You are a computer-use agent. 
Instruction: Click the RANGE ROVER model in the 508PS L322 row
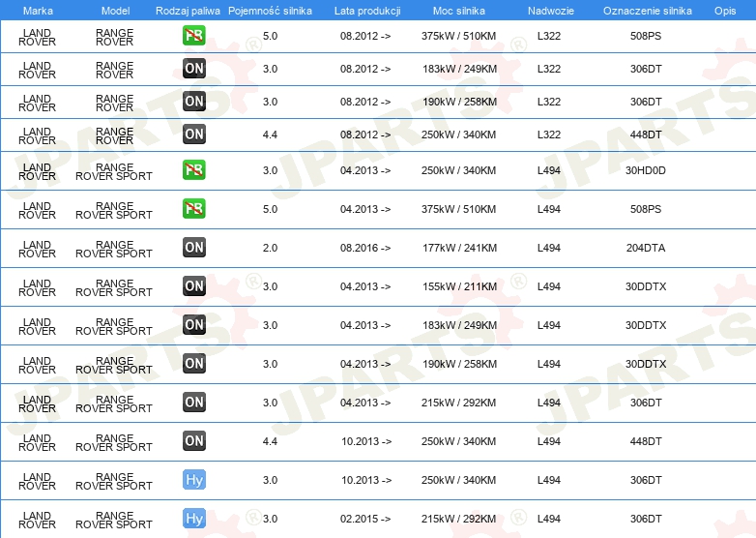point(114,37)
